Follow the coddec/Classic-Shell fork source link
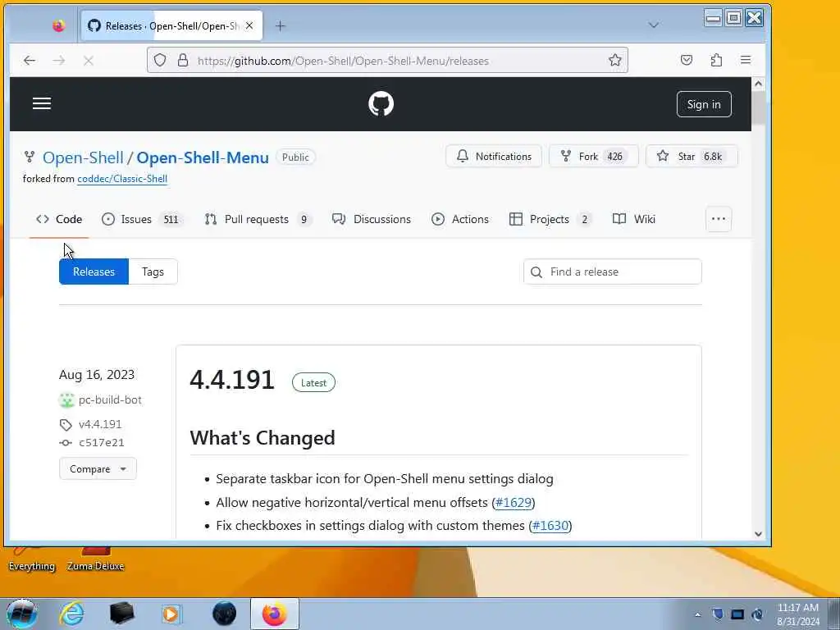The width and height of the screenshot is (840, 630). tap(122, 179)
